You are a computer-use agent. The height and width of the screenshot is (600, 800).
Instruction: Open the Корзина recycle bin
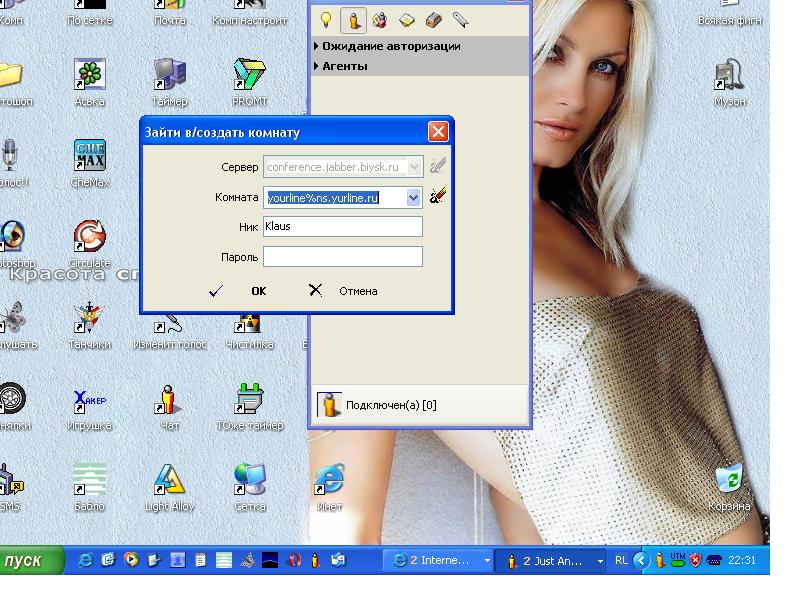click(x=730, y=481)
